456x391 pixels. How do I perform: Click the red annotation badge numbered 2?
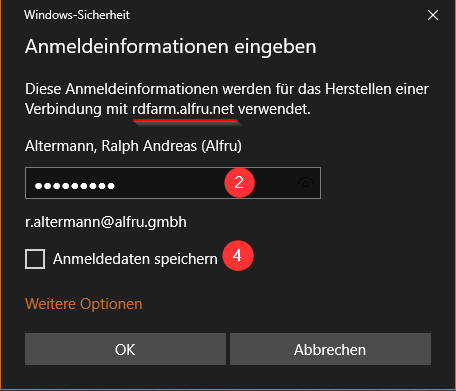coord(239,183)
